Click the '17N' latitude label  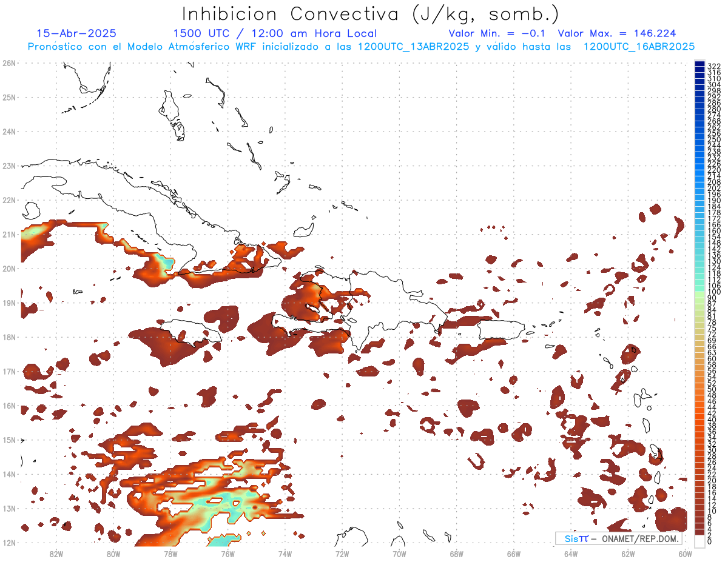(9, 371)
